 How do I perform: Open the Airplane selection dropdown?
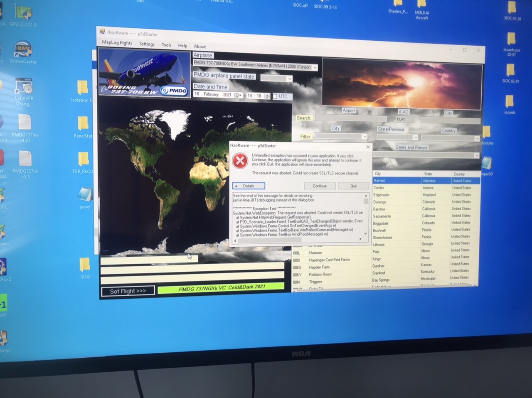click(x=315, y=67)
